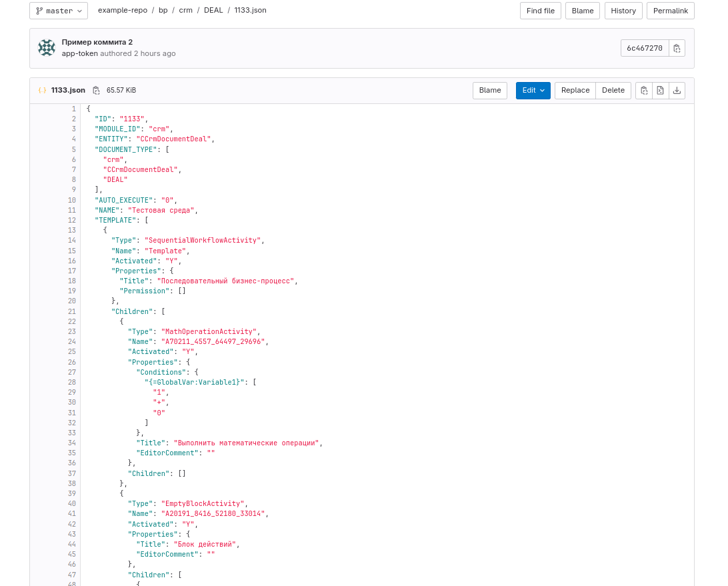This screenshot has width=728, height=586.
Task: Click the 1133.json file name header
Action: (x=68, y=91)
